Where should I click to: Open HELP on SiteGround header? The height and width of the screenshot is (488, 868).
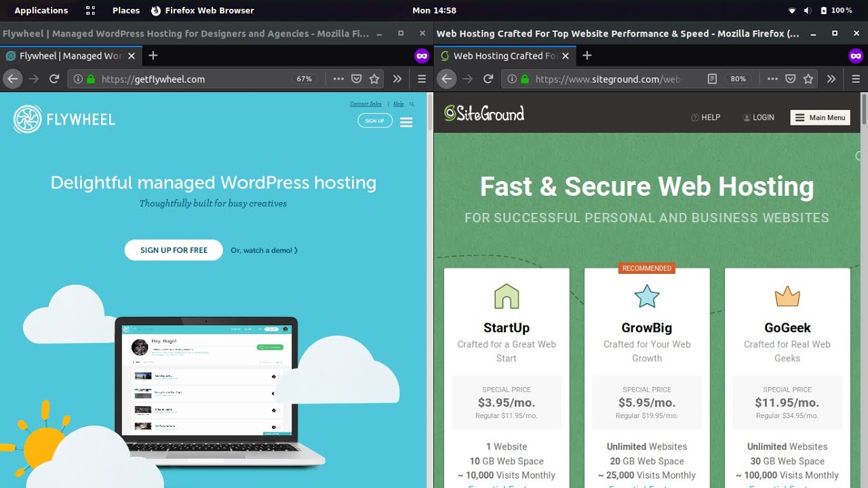click(x=706, y=117)
